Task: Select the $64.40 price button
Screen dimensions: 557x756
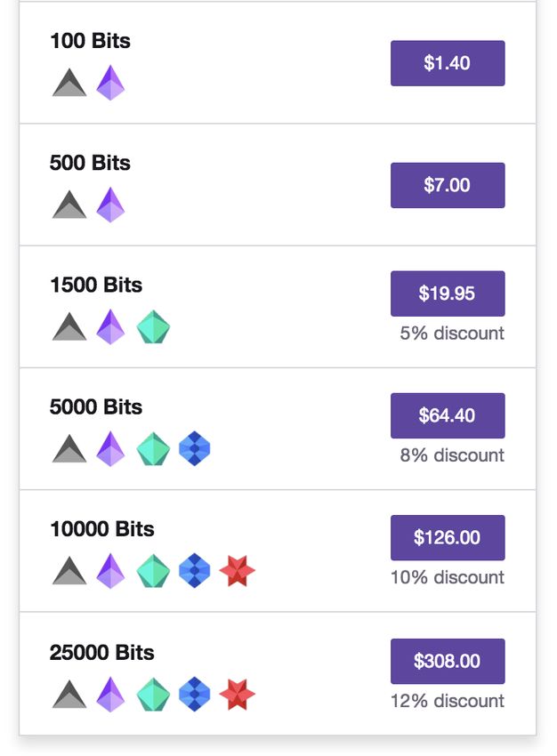Action: [x=448, y=415]
